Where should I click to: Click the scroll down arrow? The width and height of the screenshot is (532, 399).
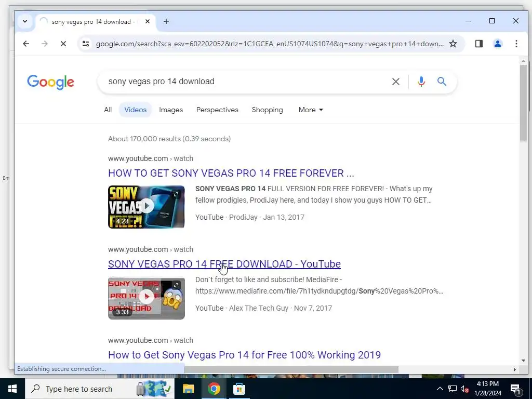pyautogui.click(x=523, y=361)
